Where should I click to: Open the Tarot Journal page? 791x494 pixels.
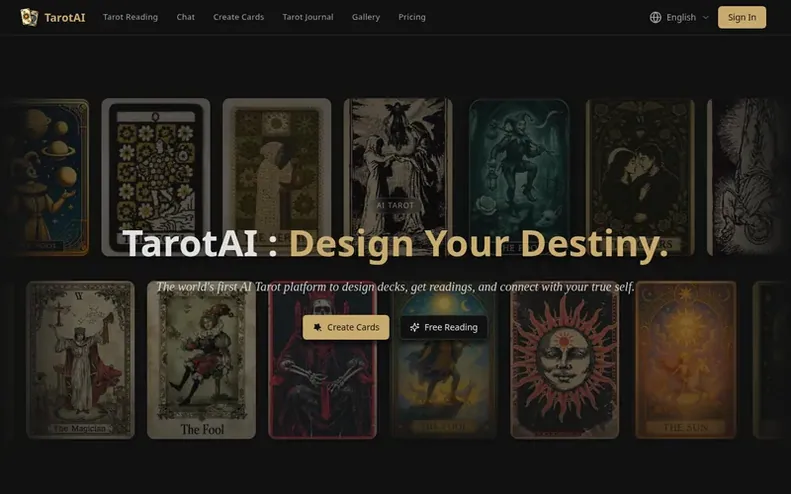pyautogui.click(x=308, y=17)
